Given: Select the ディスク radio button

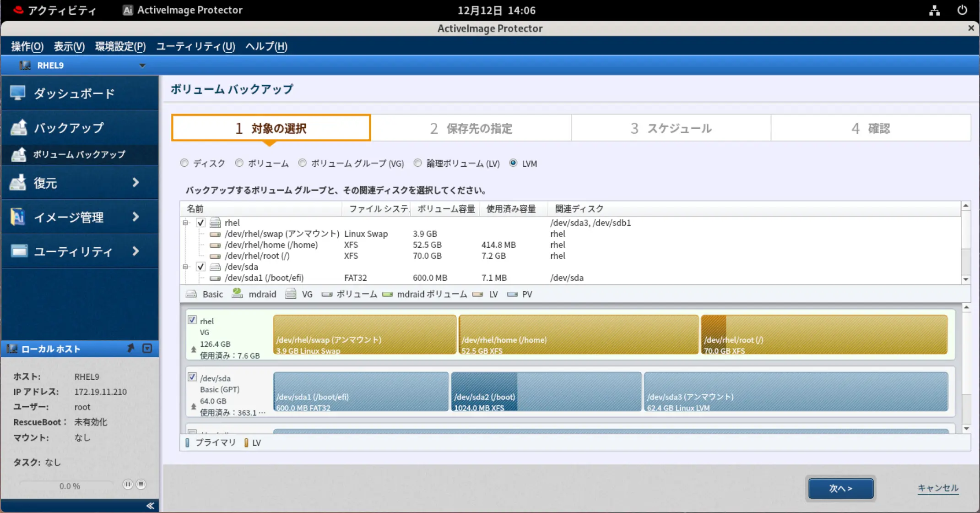Looking at the screenshot, I should (x=184, y=163).
